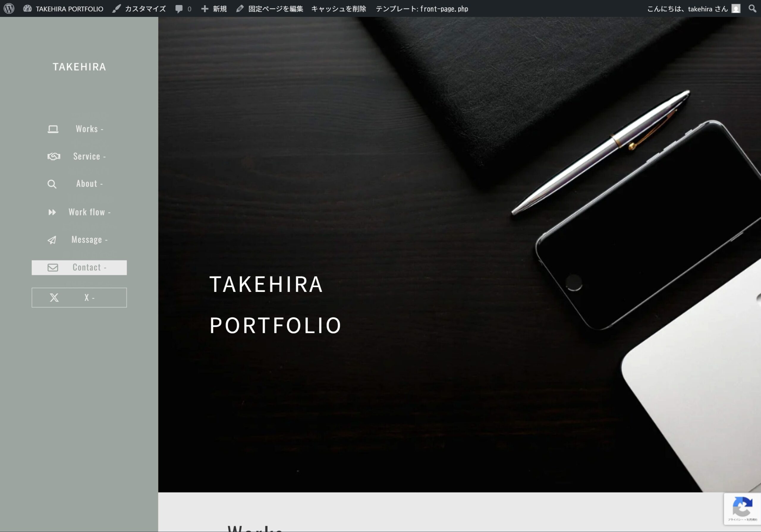Click the Works laptop icon
This screenshot has height=532, width=761.
pyautogui.click(x=53, y=129)
